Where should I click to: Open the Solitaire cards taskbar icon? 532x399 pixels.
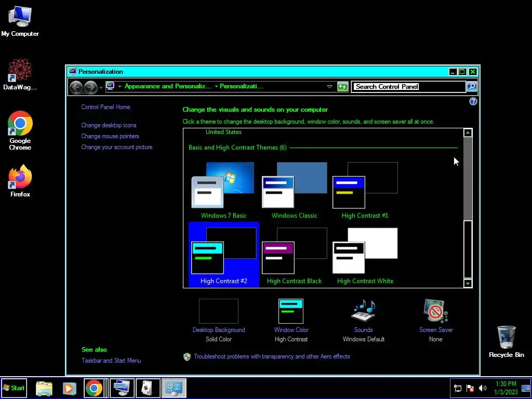point(148,388)
